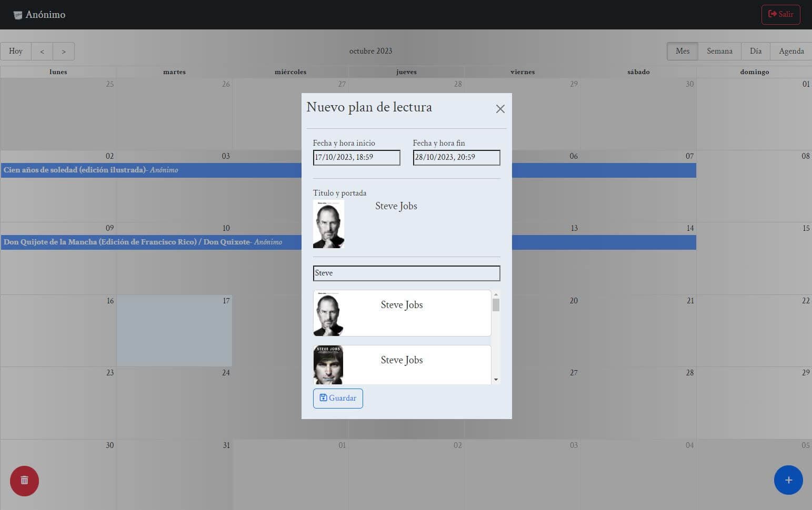Click the martes column header
The width and height of the screenshot is (812, 510).
pos(174,72)
